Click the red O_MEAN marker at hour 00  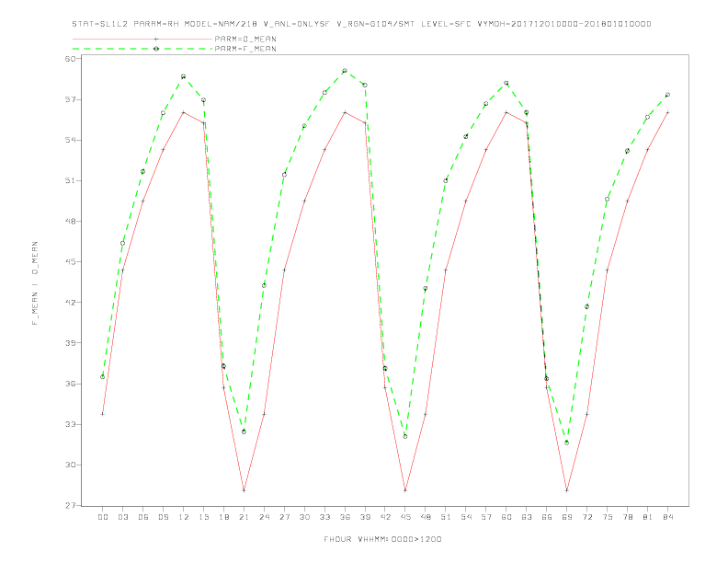point(103,414)
